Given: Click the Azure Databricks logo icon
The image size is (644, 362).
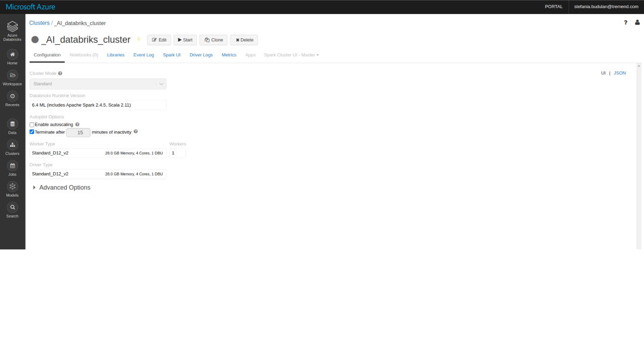Looking at the screenshot, I should pyautogui.click(x=13, y=26).
